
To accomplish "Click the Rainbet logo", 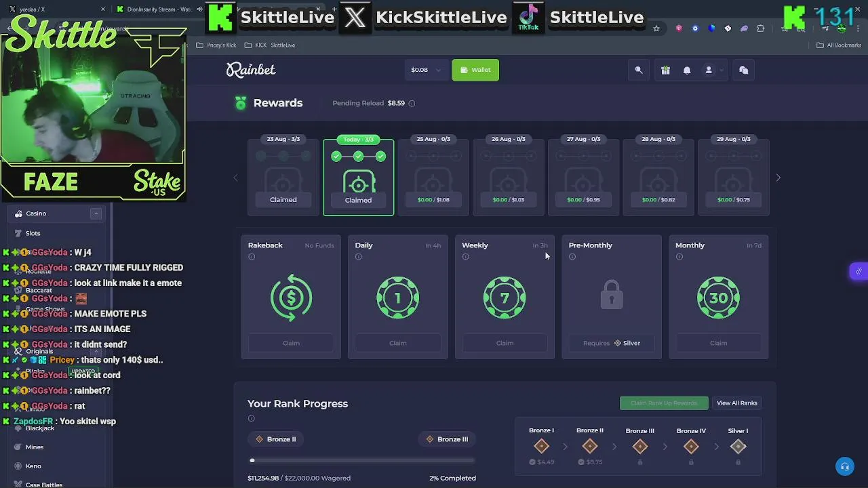I will point(251,70).
